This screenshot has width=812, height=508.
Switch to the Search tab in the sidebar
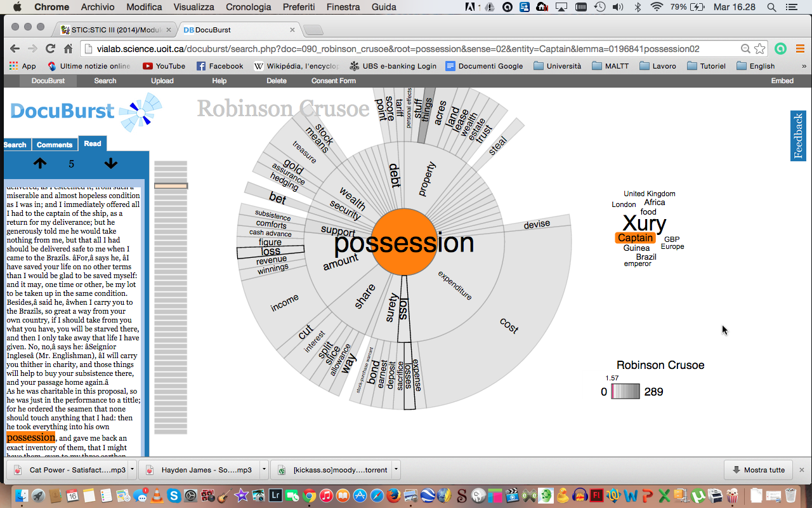[15, 145]
